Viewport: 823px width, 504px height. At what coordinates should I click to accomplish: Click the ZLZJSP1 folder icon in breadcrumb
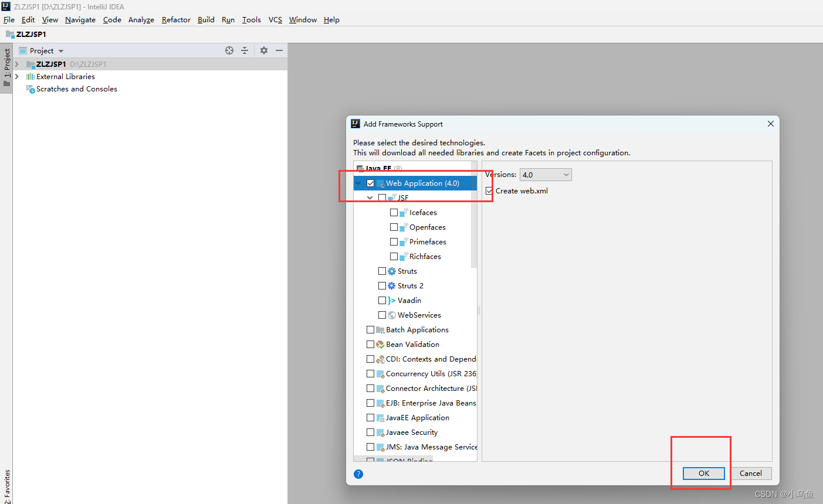(10, 34)
